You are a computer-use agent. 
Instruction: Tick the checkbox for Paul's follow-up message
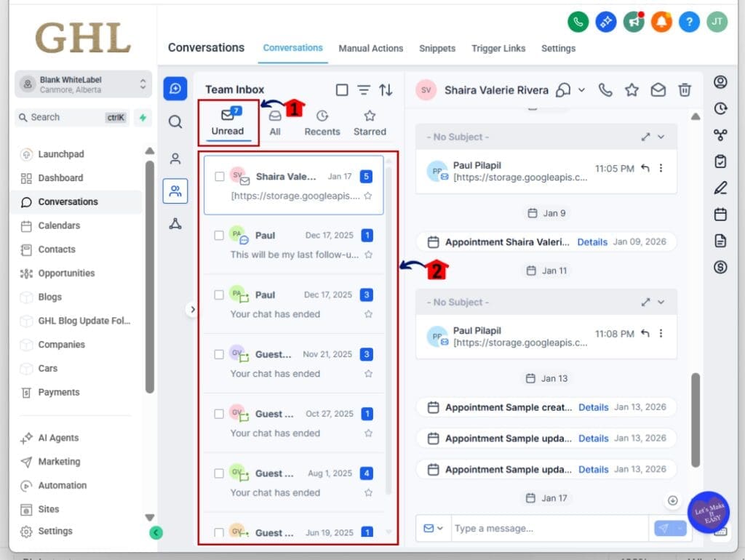(x=219, y=235)
